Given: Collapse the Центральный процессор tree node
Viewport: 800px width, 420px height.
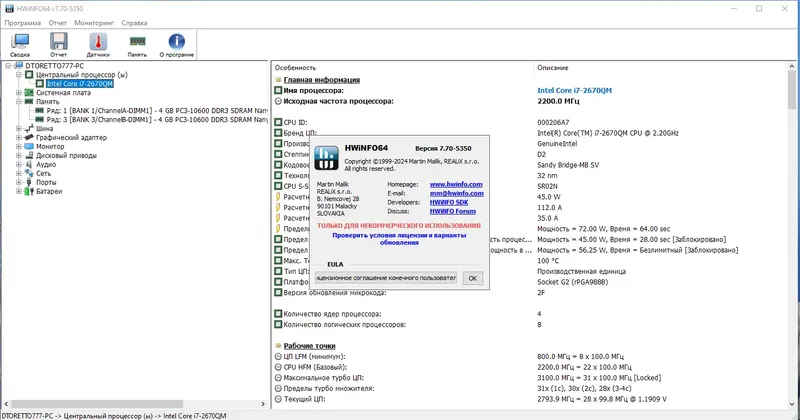Looking at the screenshot, I should pos(19,75).
